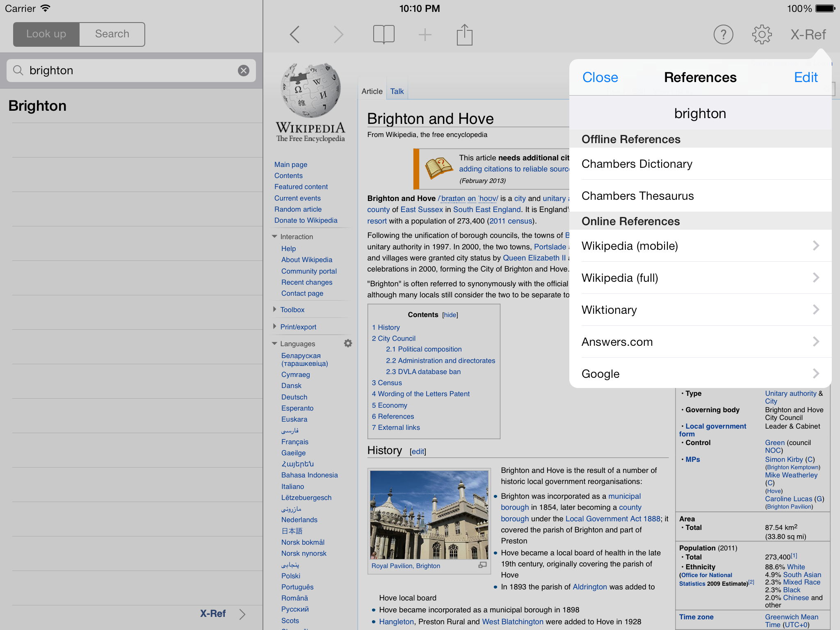Open the bookmarks book icon
Image resolution: width=840 pixels, height=630 pixels.
[x=383, y=34]
